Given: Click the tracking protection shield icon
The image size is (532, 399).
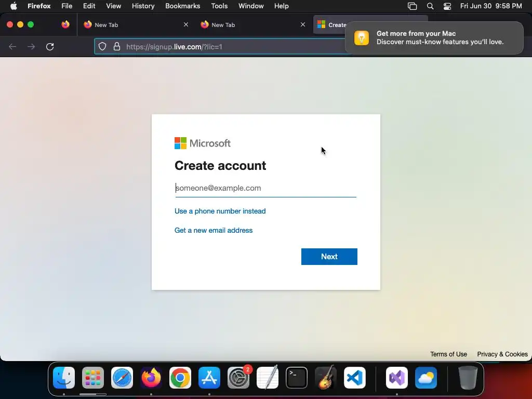Looking at the screenshot, I should point(102,46).
